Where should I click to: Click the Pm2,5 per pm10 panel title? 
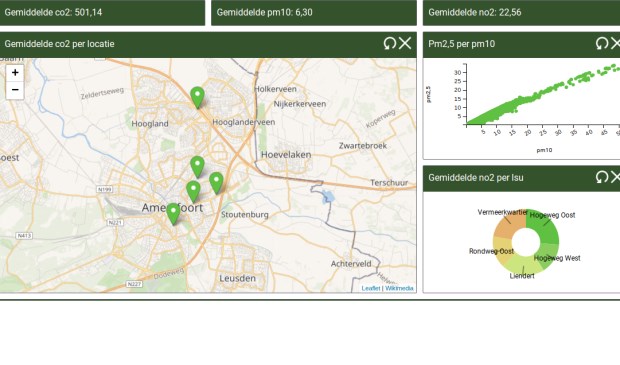coord(461,44)
